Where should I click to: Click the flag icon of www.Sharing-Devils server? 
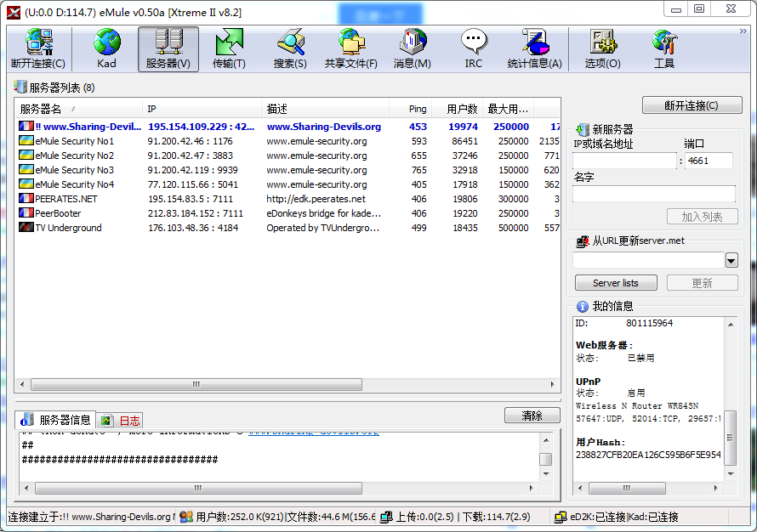(26, 126)
